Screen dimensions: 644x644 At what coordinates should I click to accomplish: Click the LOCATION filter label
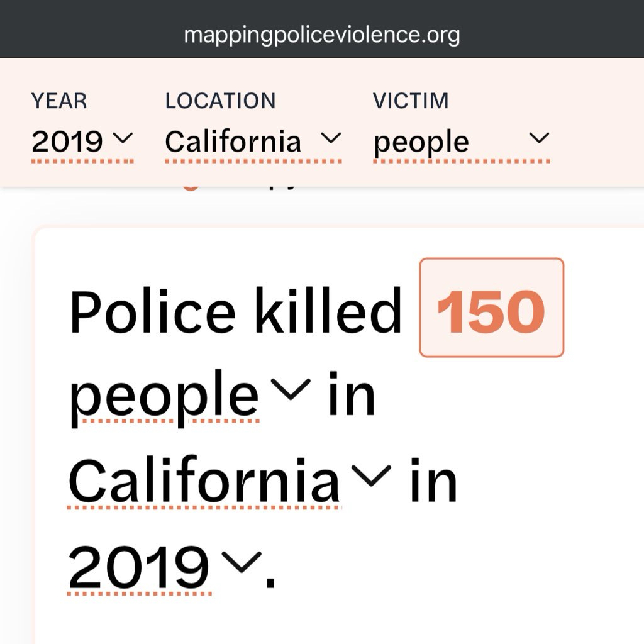click(x=220, y=101)
